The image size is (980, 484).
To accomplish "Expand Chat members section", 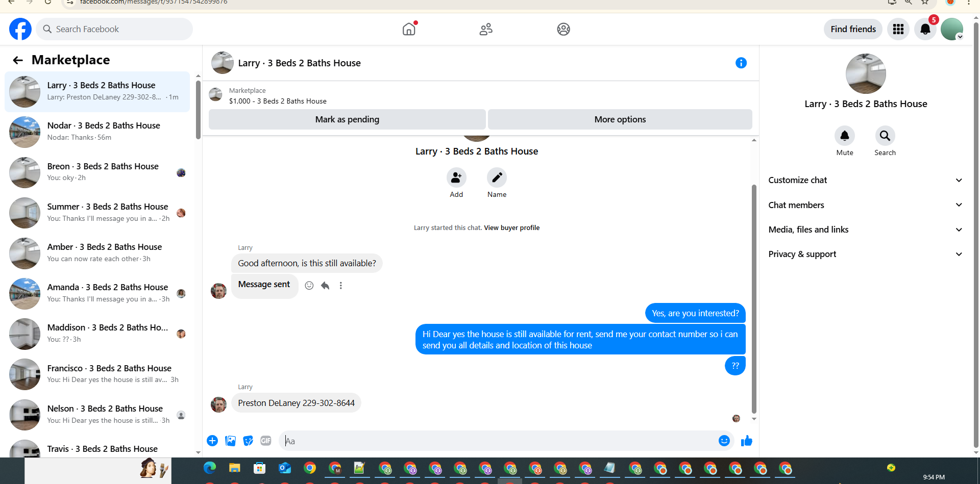I will click(866, 205).
